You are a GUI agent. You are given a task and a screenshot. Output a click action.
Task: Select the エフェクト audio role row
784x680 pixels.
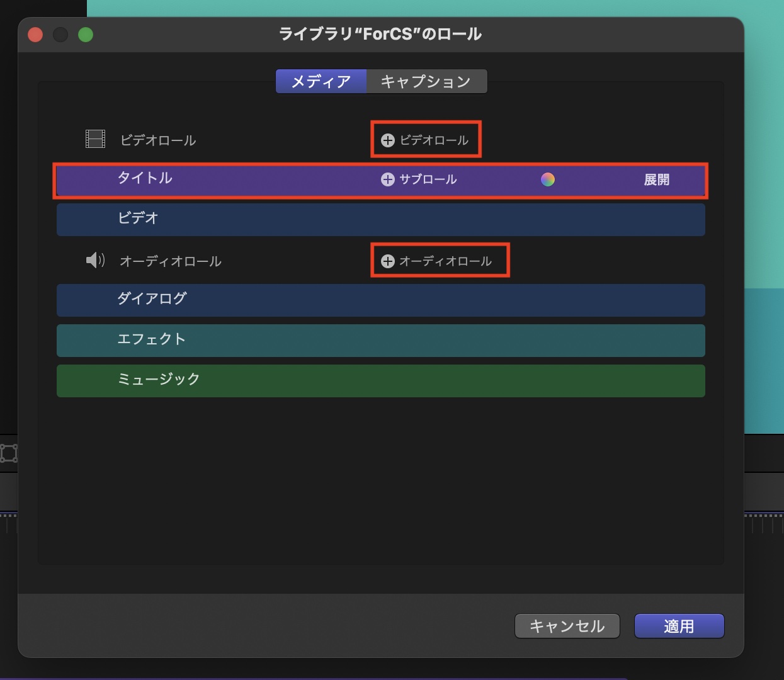click(x=380, y=341)
